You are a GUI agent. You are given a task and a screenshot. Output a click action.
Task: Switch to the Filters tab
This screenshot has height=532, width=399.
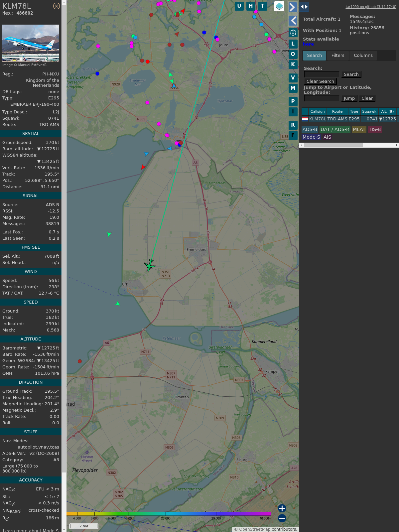[338, 56]
